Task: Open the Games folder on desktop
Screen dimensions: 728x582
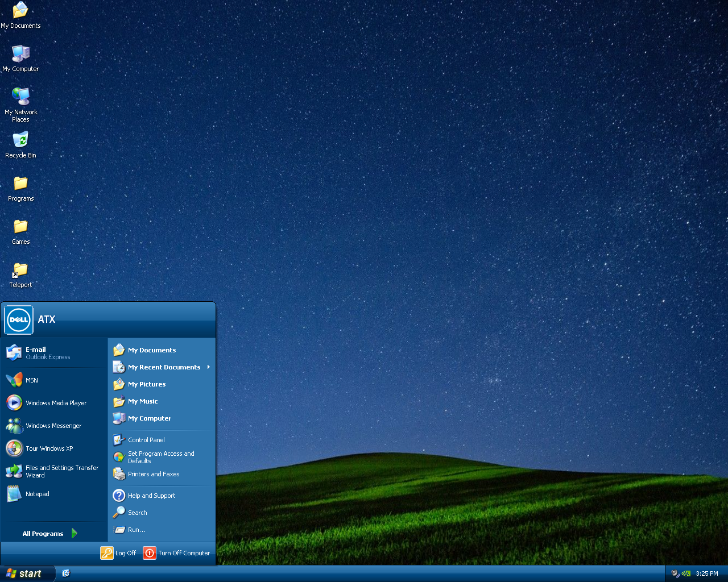Action: click(x=20, y=231)
